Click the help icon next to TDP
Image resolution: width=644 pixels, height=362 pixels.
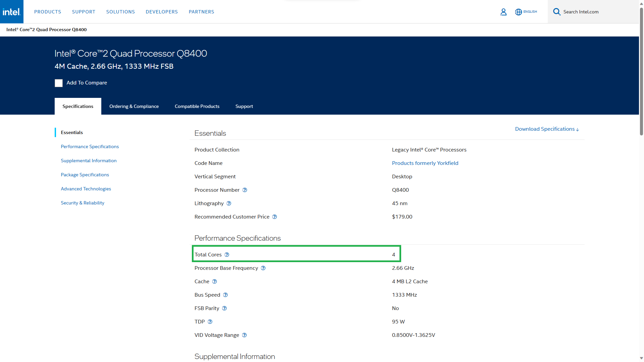point(210,322)
